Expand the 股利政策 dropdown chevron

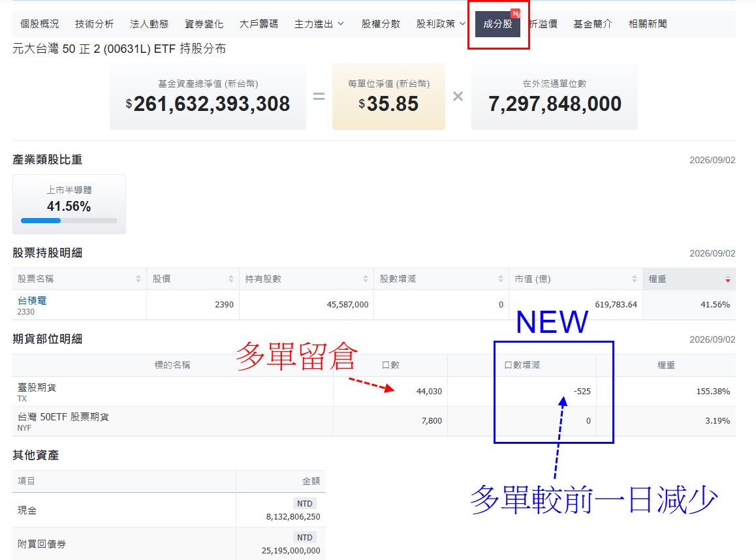(462, 23)
